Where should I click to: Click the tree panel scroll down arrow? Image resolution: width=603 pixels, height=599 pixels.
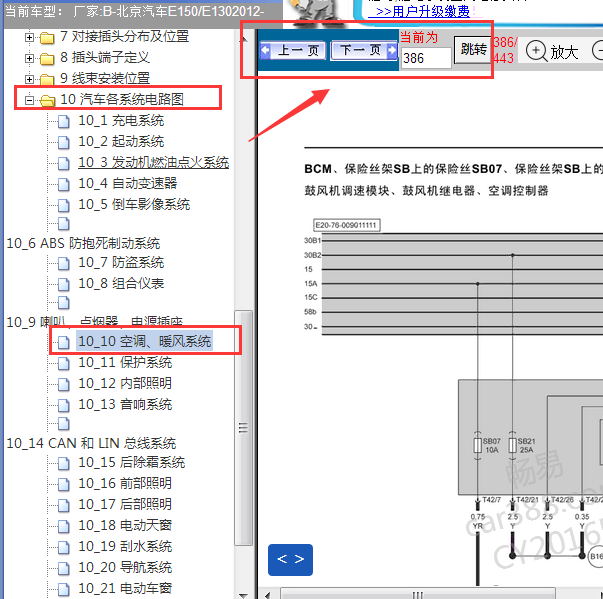[x=243, y=595]
